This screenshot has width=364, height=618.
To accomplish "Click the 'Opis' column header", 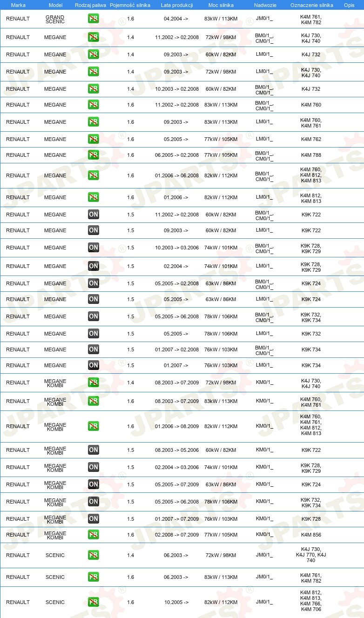I will point(349,5).
